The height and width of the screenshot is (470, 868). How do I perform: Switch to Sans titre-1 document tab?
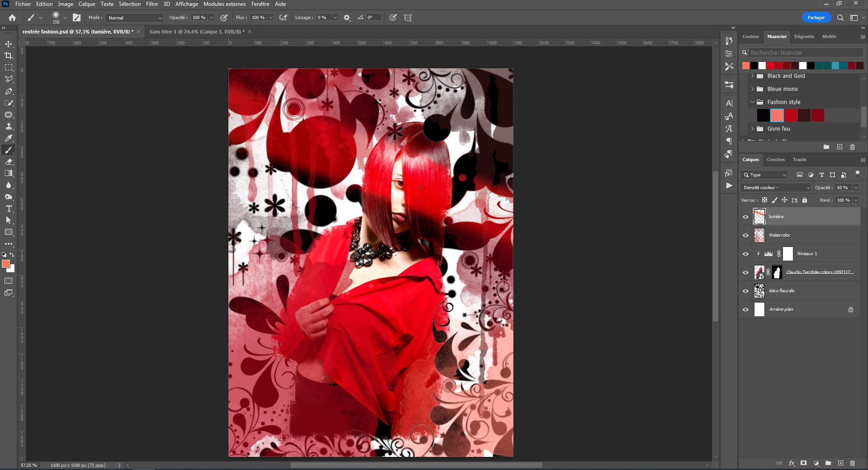197,32
